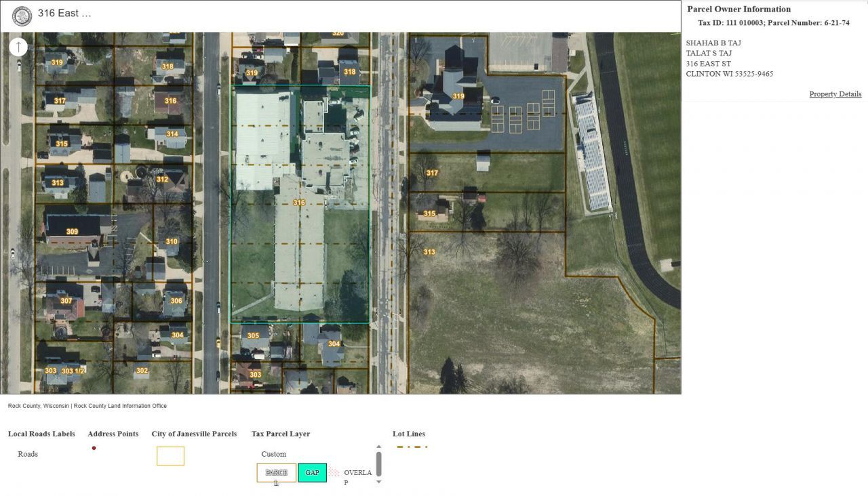Click the legend scroll down arrow
This screenshot has height=496, width=868.
point(378,482)
